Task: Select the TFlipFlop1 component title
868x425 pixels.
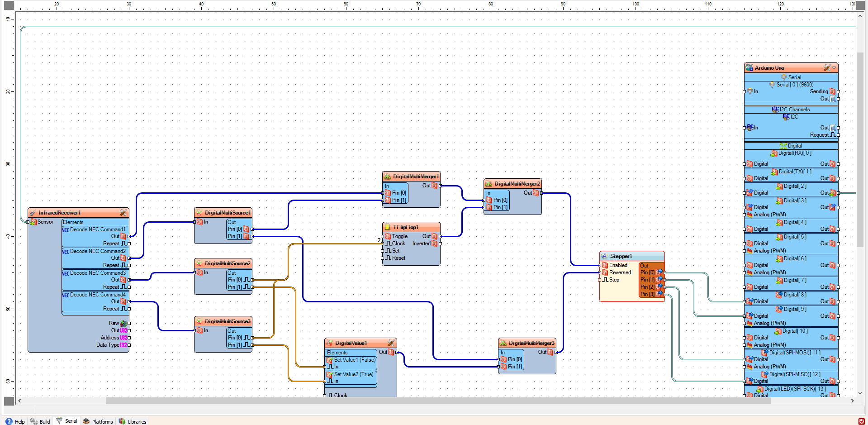Action: click(x=406, y=227)
